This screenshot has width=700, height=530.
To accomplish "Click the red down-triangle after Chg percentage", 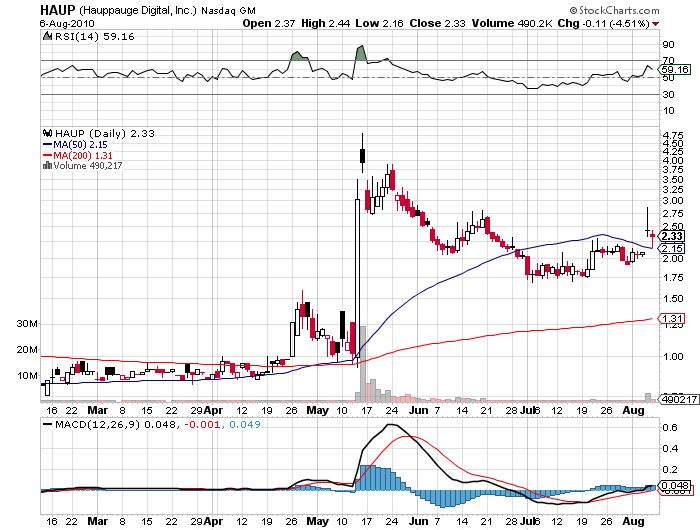I will (655, 24).
